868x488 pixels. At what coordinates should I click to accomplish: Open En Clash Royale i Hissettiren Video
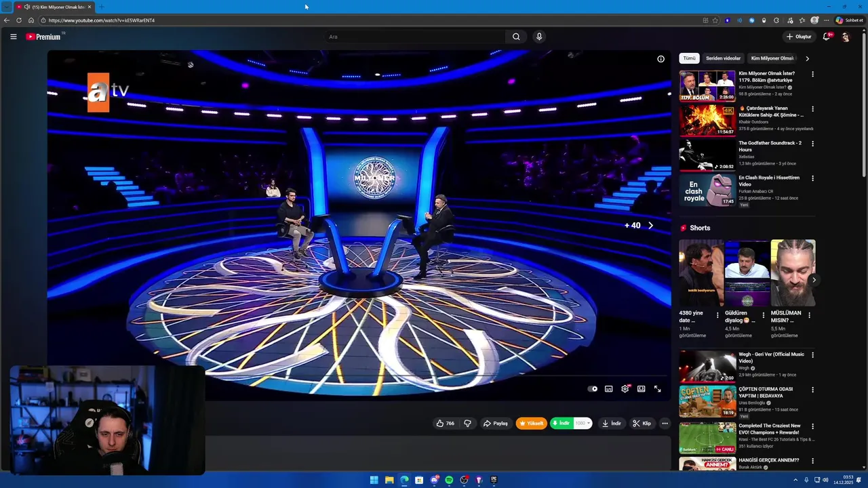[769, 181]
